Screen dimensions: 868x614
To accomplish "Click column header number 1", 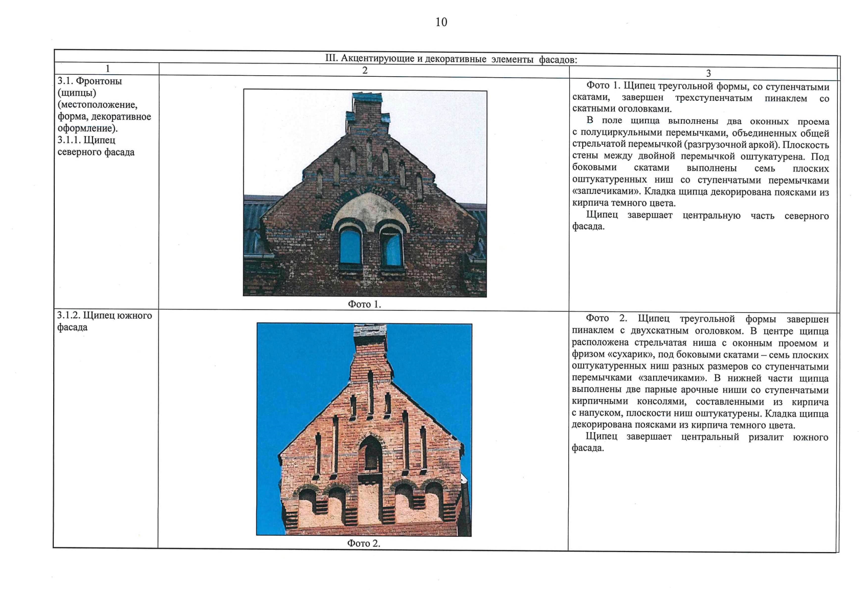I will pyautogui.click(x=107, y=69).
